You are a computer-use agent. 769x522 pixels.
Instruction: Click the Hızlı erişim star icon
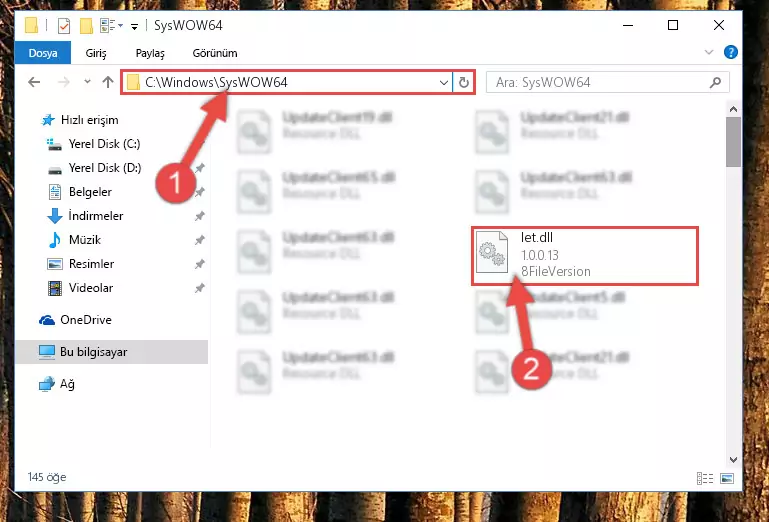tap(48, 120)
